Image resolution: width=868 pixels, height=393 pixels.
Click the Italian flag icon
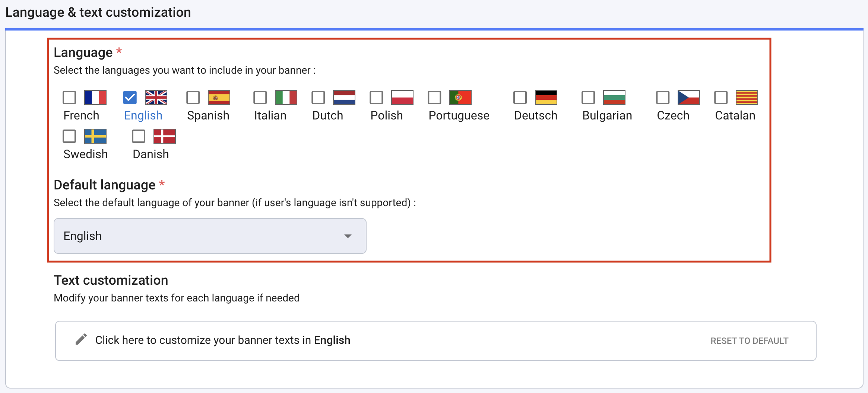tap(286, 98)
